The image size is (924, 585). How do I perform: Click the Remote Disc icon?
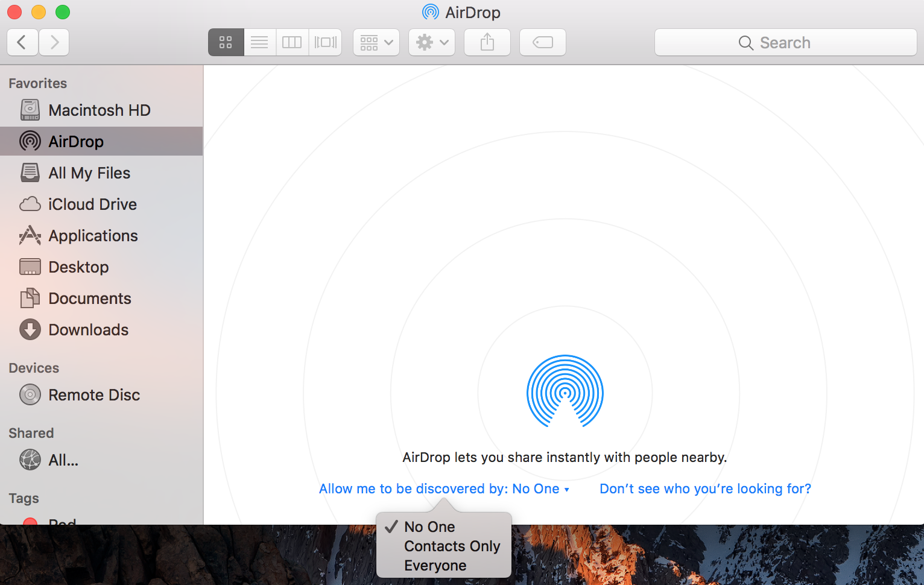click(x=30, y=394)
